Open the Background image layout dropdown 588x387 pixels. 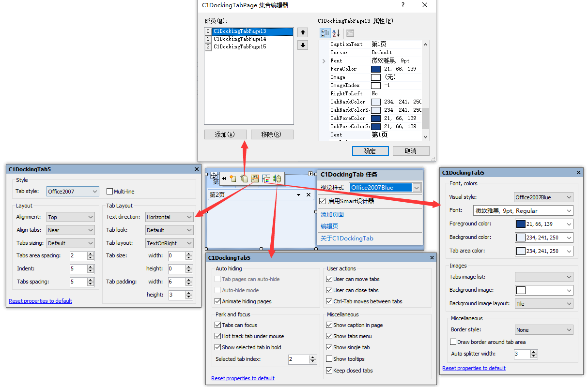[x=544, y=304]
